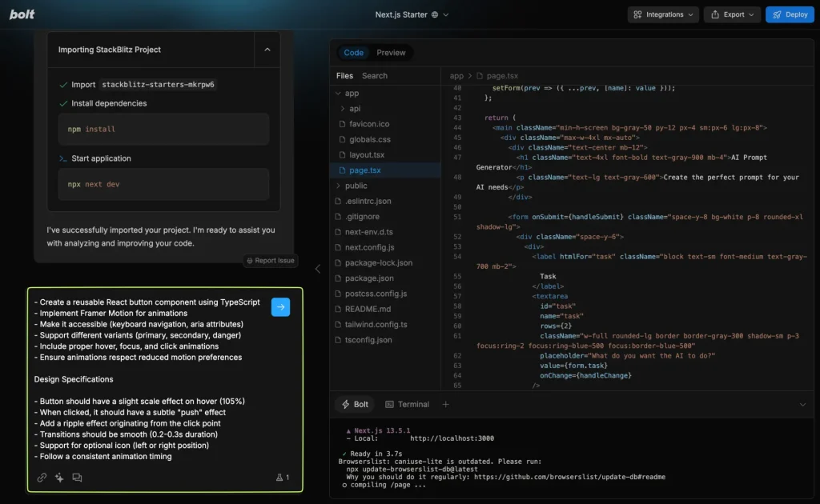Click the file icon beside favicon.ico
Image resolution: width=820 pixels, height=504 pixels.
tap(342, 124)
